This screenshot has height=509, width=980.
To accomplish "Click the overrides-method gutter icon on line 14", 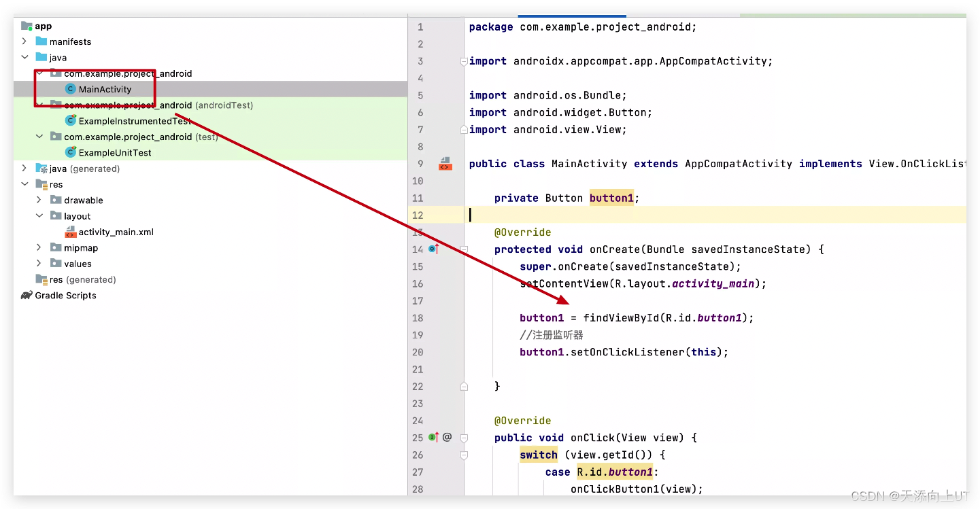I will point(434,249).
